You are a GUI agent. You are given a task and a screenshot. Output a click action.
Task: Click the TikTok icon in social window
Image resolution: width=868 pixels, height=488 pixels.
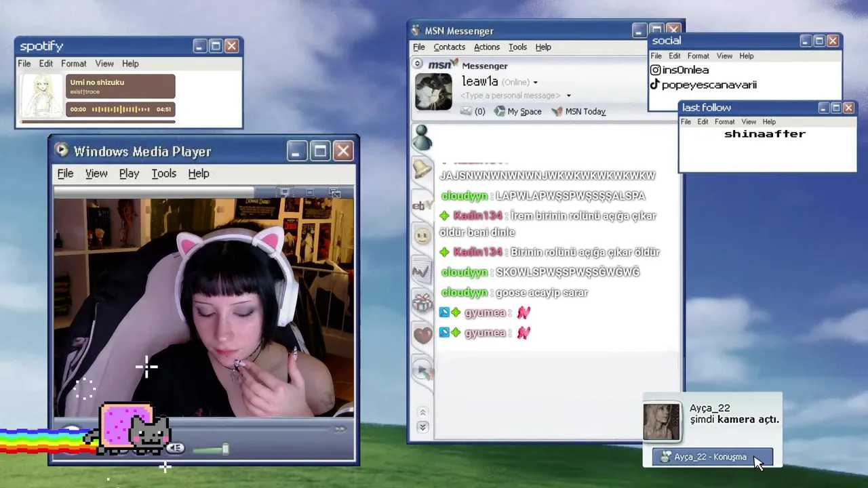coord(655,85)
